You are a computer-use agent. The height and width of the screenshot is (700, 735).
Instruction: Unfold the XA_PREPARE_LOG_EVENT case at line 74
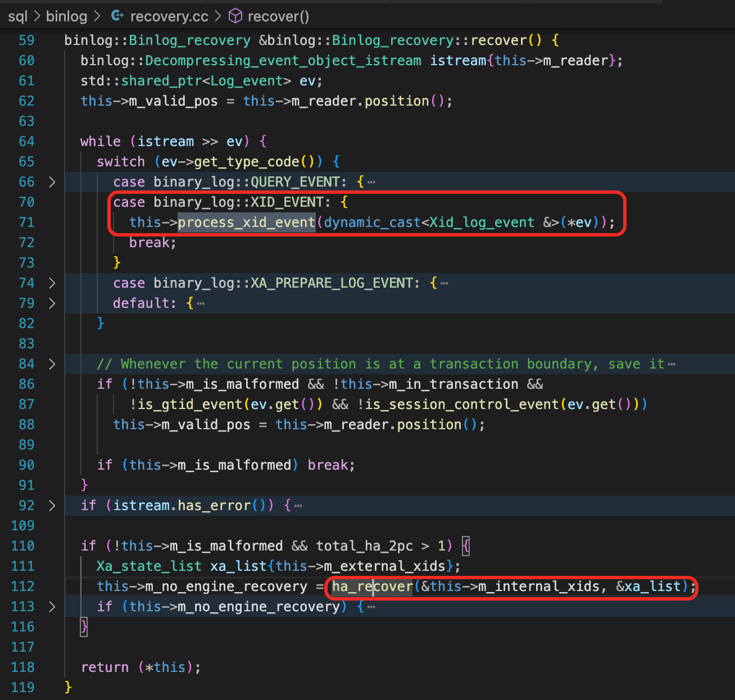[x=52, y=283]
